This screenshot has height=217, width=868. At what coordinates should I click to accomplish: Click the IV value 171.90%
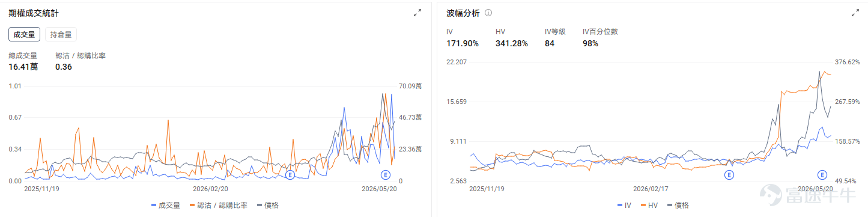click(x=463, y=43)
